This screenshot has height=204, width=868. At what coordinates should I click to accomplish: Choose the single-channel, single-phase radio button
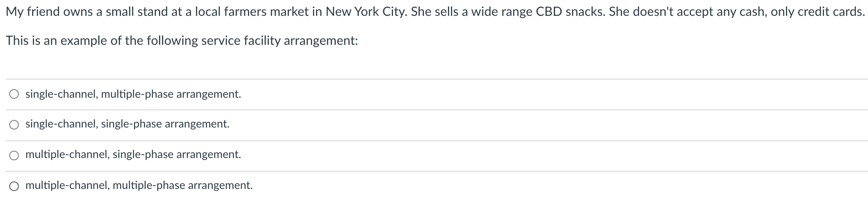point(14,124)
